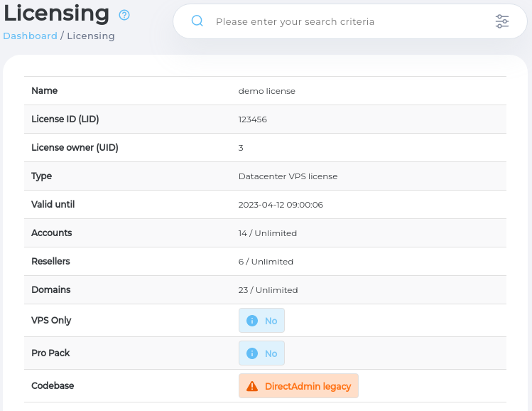Click the info icon in Pro Pack row
This screenshot has width=532, height=411.
coord(251,353)
